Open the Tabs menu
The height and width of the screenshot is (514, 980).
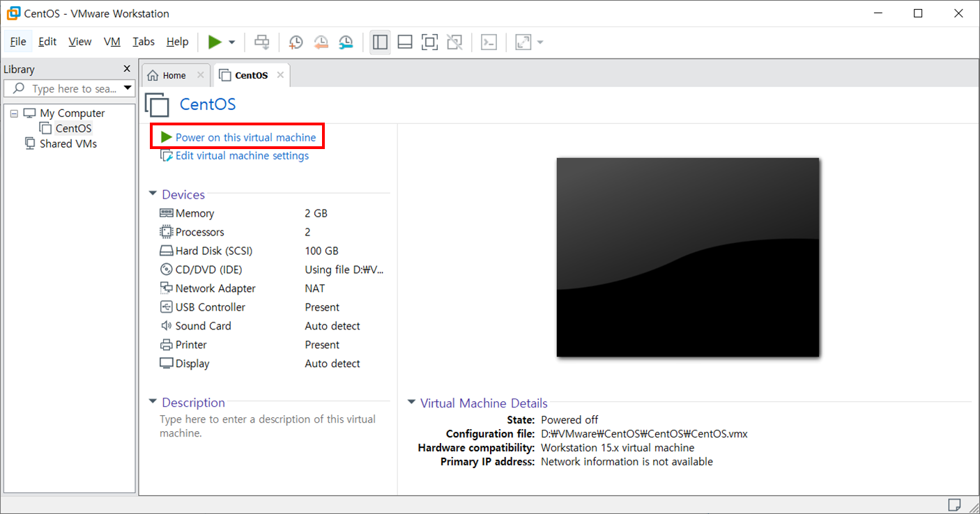(144, 42)
